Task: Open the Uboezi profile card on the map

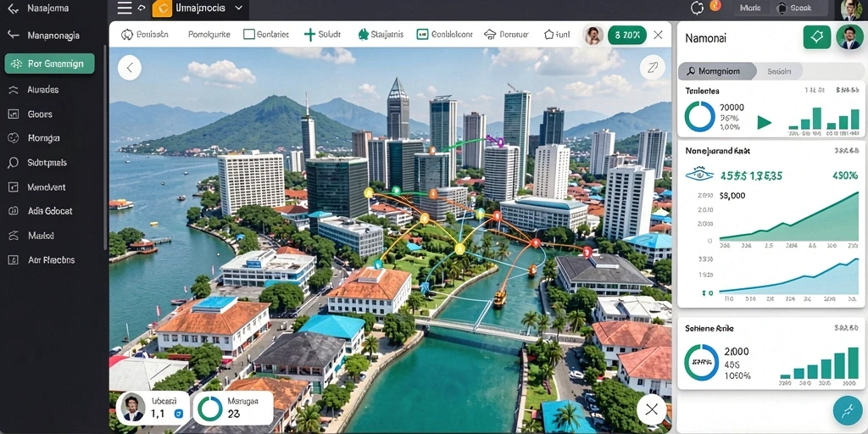Action: 153,408
